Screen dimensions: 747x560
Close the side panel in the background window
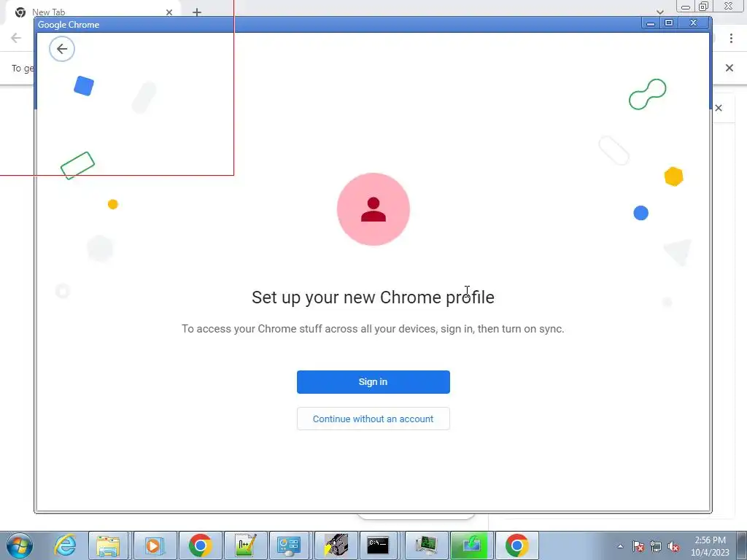click(719, 108)
